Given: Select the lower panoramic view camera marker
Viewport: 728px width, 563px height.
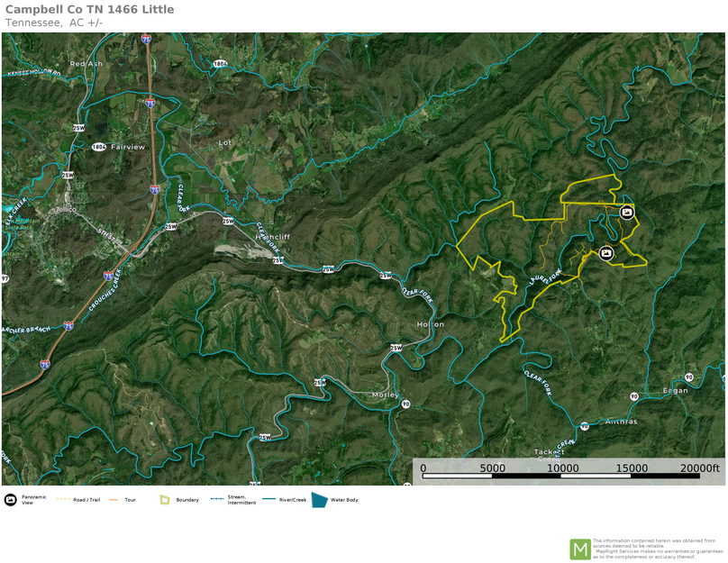Looking at the screenshot, I should click(x=607, y=253).
